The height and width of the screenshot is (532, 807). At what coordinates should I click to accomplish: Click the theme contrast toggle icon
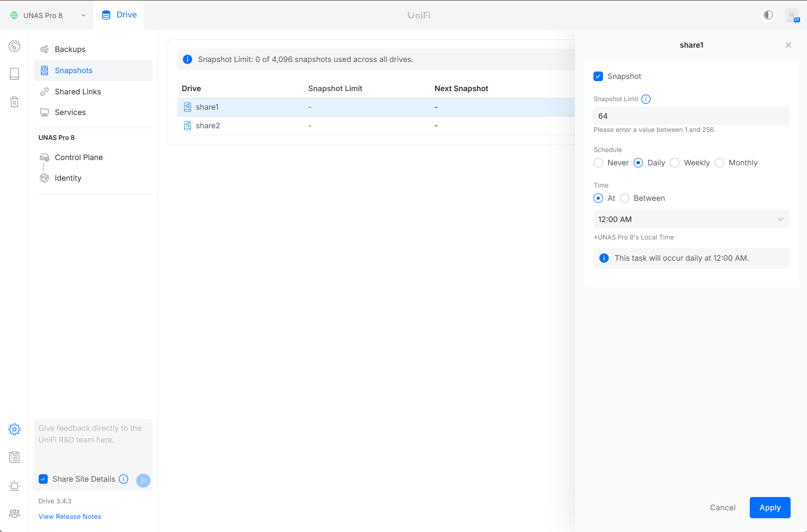pos(768,15)
